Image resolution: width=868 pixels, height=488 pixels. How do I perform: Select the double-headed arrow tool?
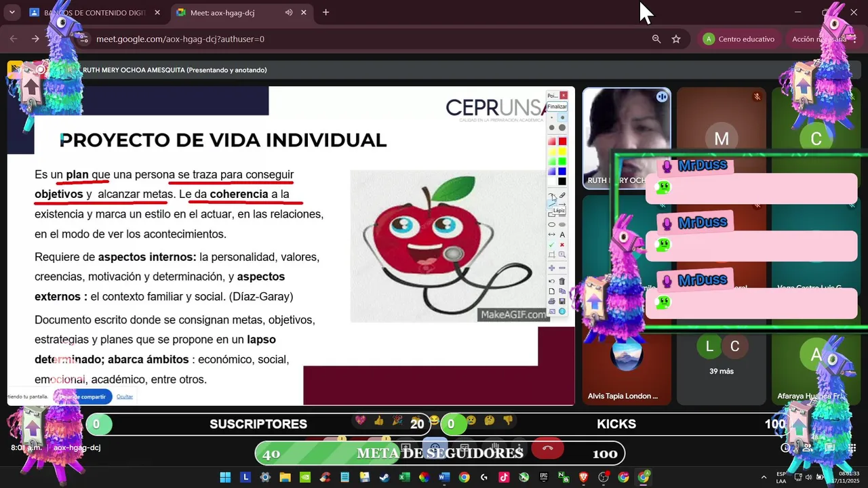click(552, 235)
